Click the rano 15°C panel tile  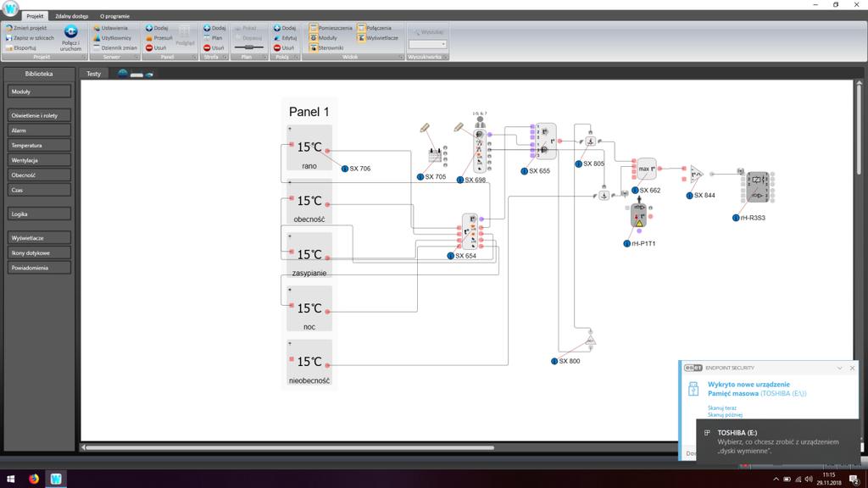pyautogui.click(x=309, y=147)
